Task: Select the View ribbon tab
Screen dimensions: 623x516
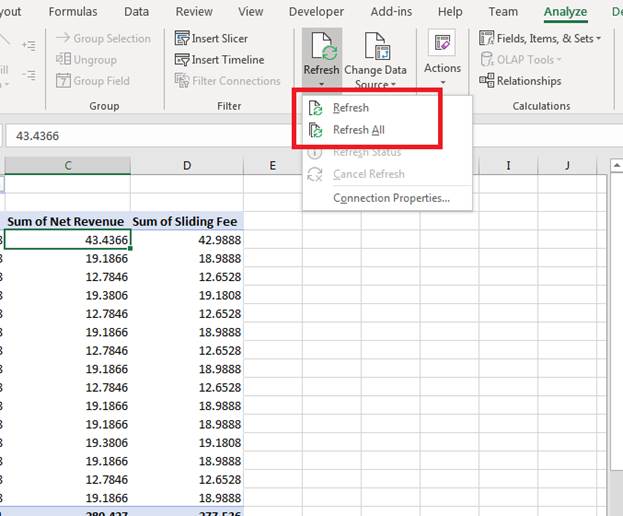Action: coord(250,12)
